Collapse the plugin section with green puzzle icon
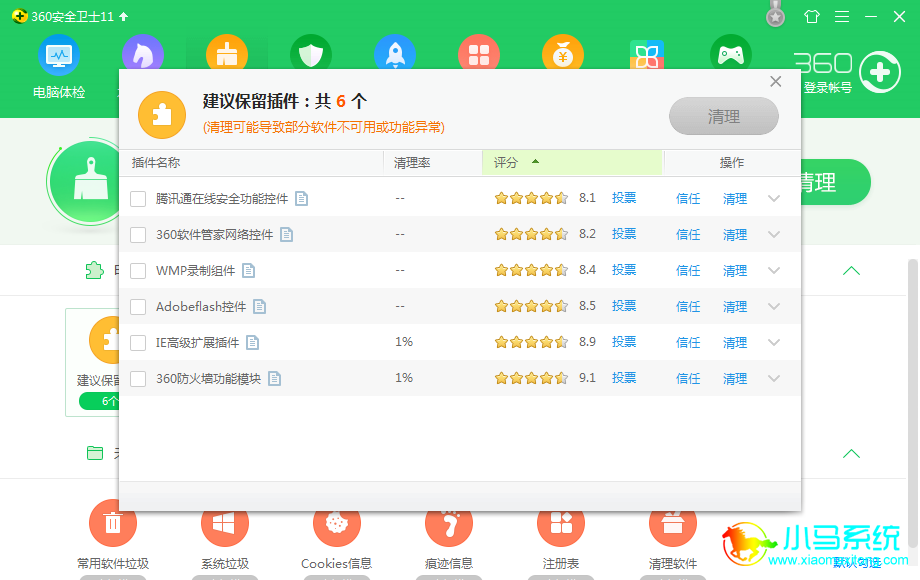 851,270
